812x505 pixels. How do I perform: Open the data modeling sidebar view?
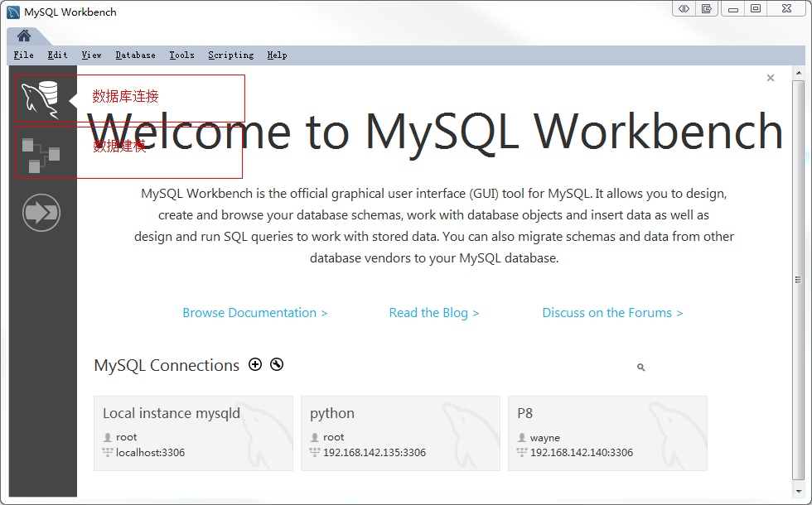(41, 156)
